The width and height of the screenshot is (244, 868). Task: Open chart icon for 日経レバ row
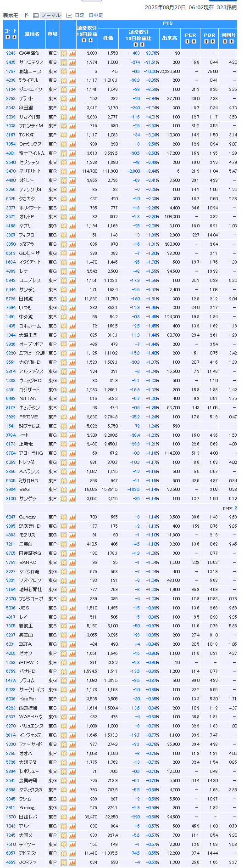point(72,817)
